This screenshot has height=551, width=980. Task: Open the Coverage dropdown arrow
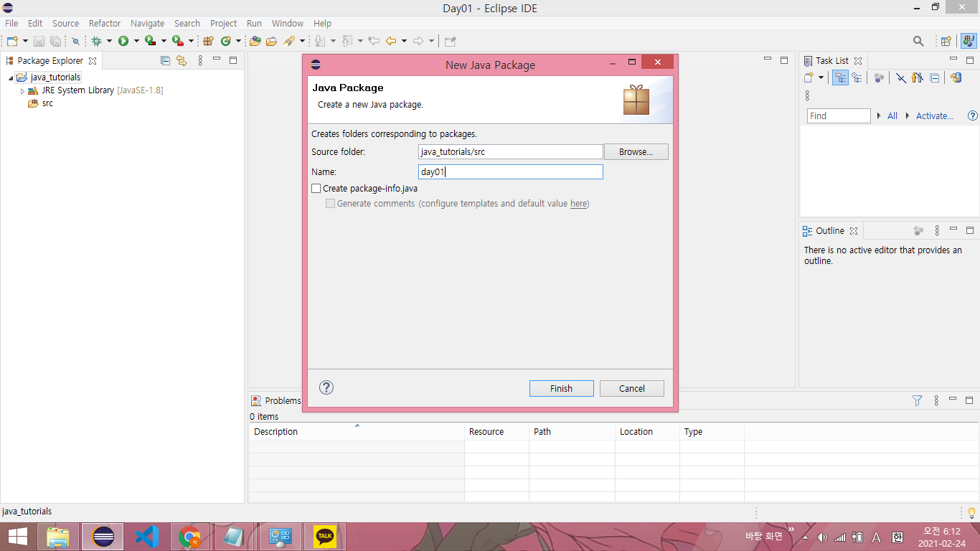tap(164, 41)
